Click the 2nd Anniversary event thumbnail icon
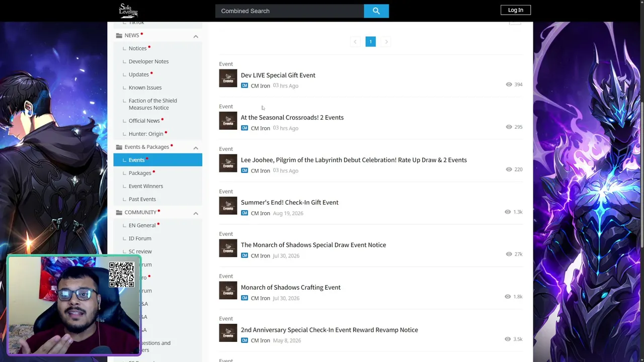The height and width of the screenshot is (362, 644). pyautogui.click(x=228, y=333)
